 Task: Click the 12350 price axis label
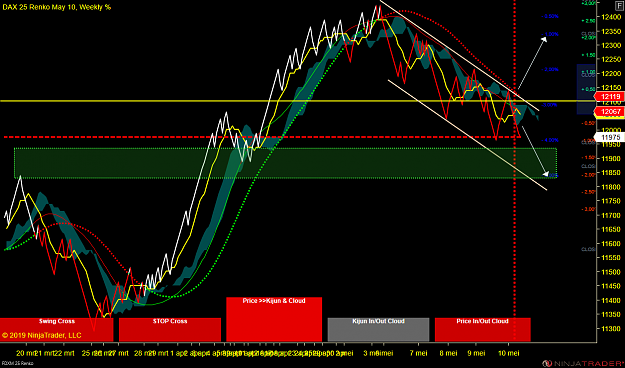pos(610,31)
